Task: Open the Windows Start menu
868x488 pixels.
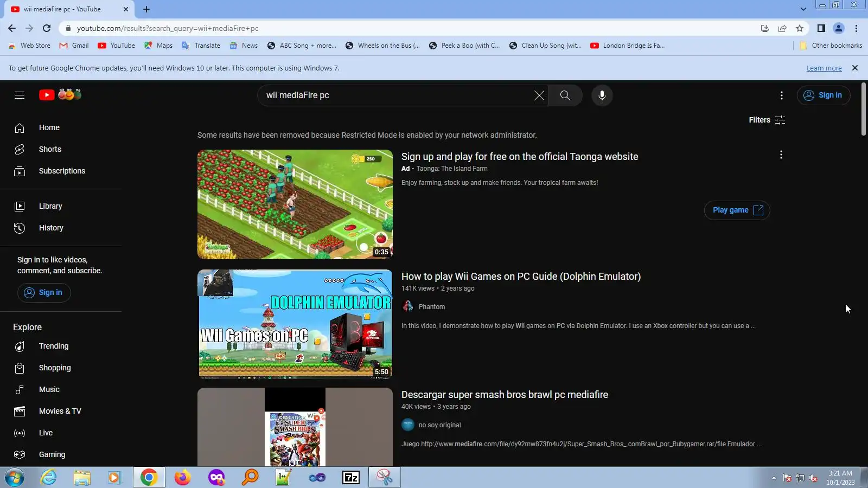Action: point(15,478)
